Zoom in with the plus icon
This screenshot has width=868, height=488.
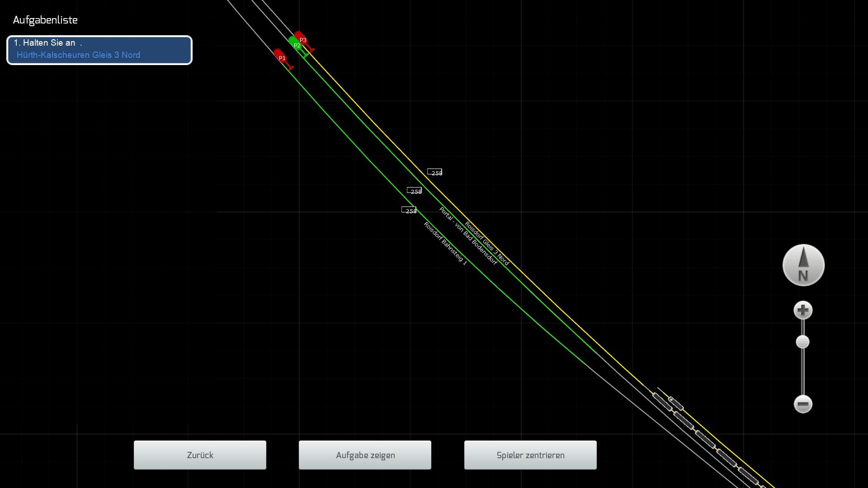pyautogui.click(x=803, y=310)
